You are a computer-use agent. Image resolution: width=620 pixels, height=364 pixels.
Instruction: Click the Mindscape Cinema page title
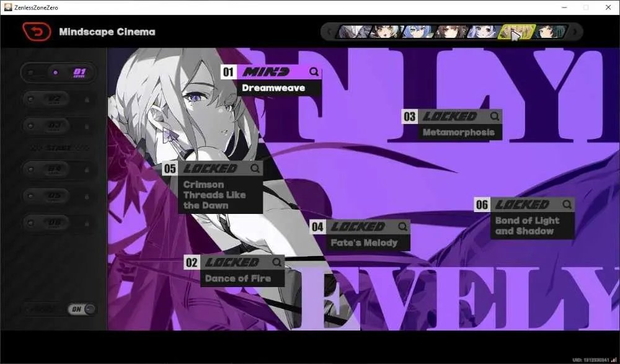point(107,32)
